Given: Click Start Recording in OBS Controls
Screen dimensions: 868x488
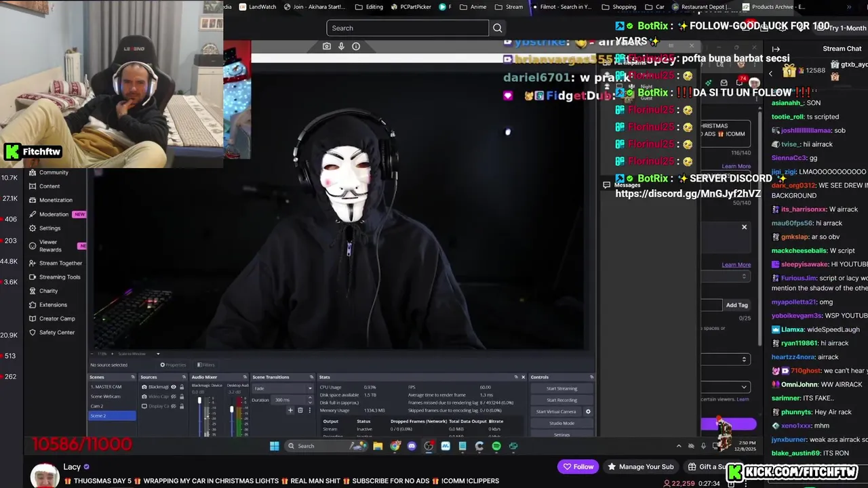Looking at the screenshot, I should pyautogui.click(x=561, y=400).
